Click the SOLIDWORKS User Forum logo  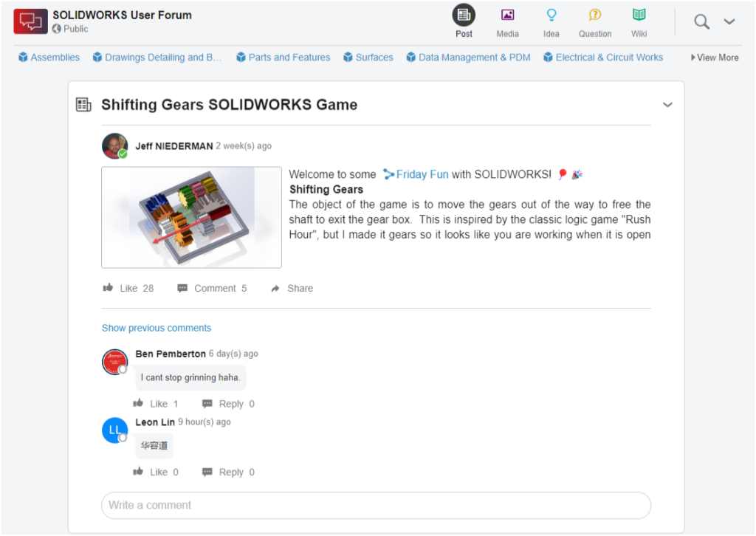pyautogui.click(x=30, y=21)
